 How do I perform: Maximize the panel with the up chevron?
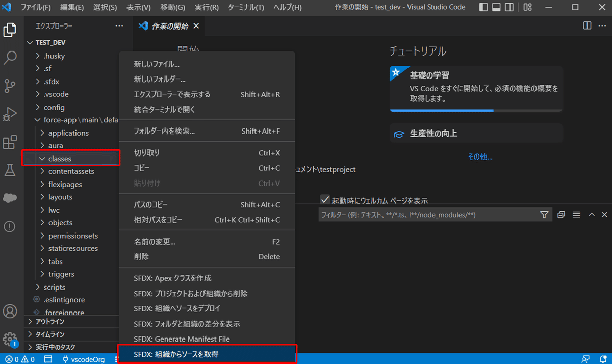pyautogui.click(x=592, y=215)
